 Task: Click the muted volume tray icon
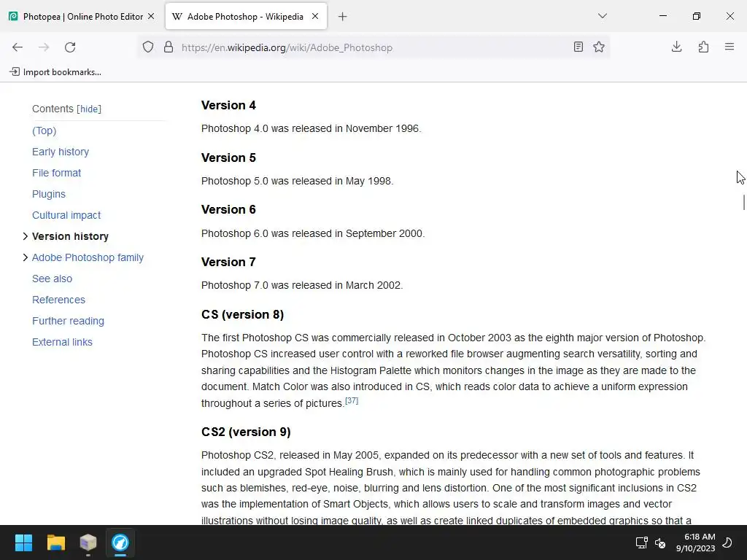click(660, 542)
